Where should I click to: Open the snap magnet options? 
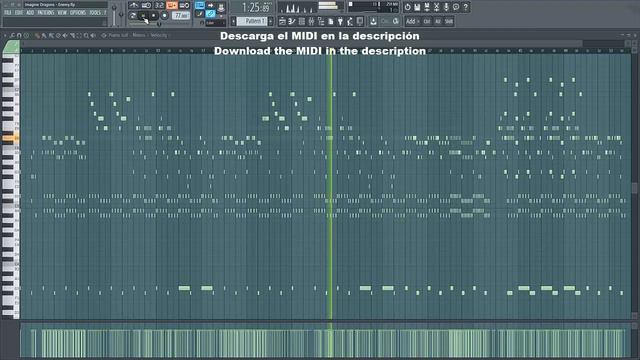pyautogui.click(x=19, y=36)
